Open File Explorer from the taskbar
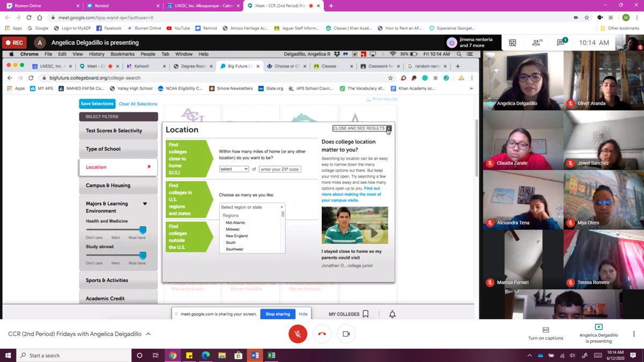The height and width of the screenshot is (362, 644). (x=222, y=355)
